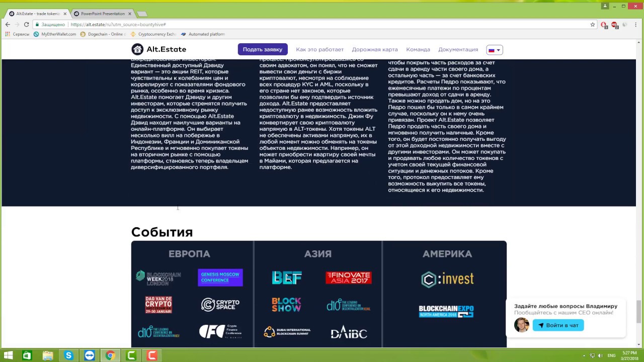
Task: Bookmark this page with star icon
Action: click(593, 24)
